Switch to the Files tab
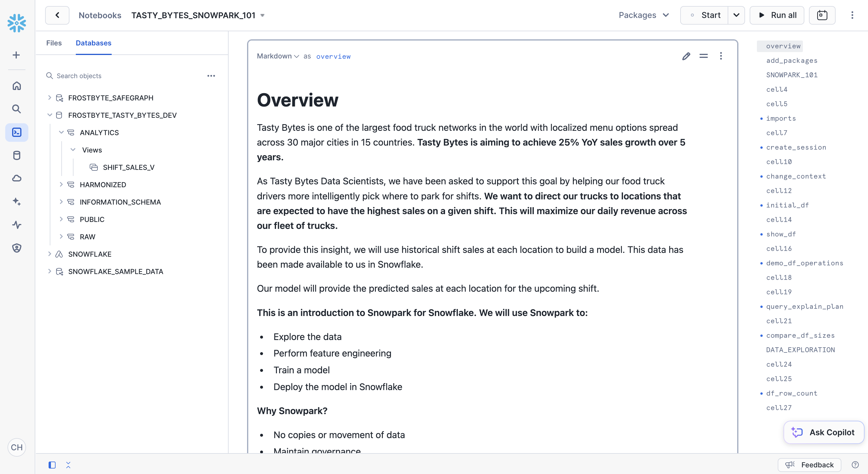868x474 pixels. point(54,43)
